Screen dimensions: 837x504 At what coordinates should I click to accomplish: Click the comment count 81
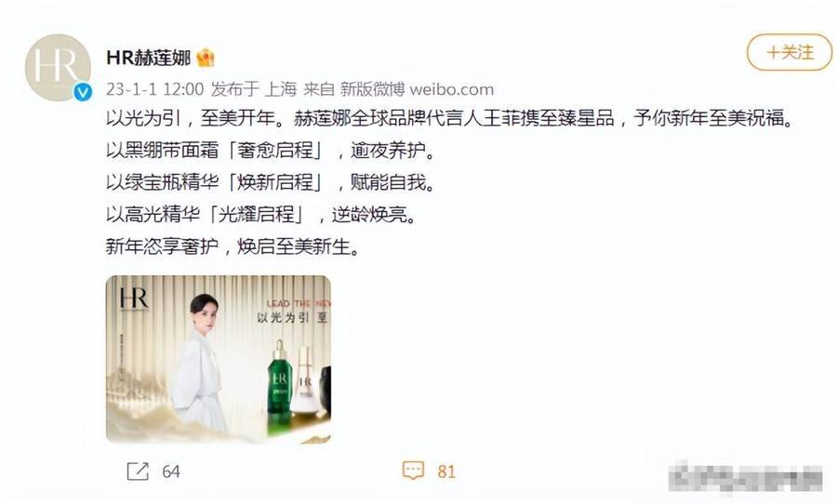click(x=446, y=471)
